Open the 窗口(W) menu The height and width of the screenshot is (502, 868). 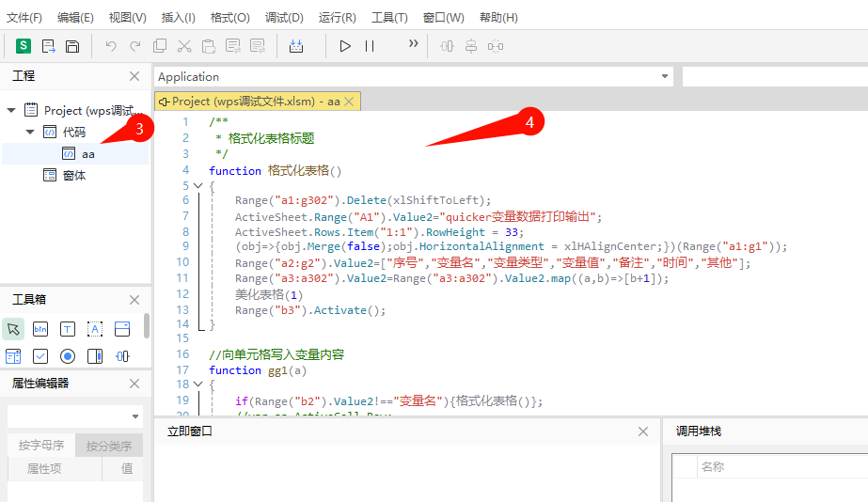pos(444,18)
